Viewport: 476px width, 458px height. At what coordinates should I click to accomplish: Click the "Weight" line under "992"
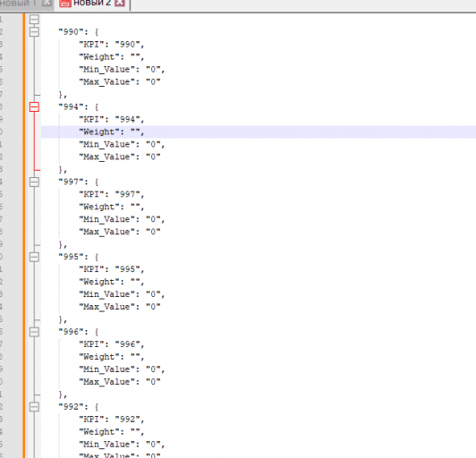point(112,431)
